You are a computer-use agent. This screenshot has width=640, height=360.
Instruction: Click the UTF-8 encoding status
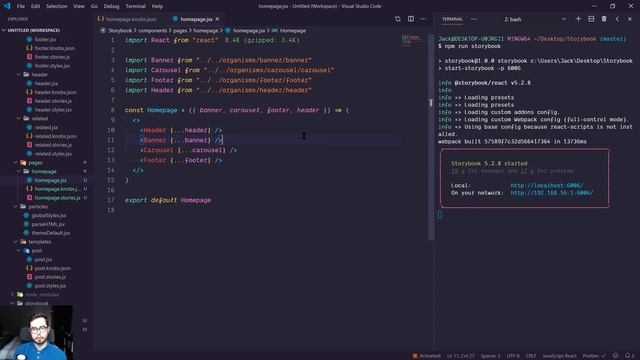coord(513,356)
